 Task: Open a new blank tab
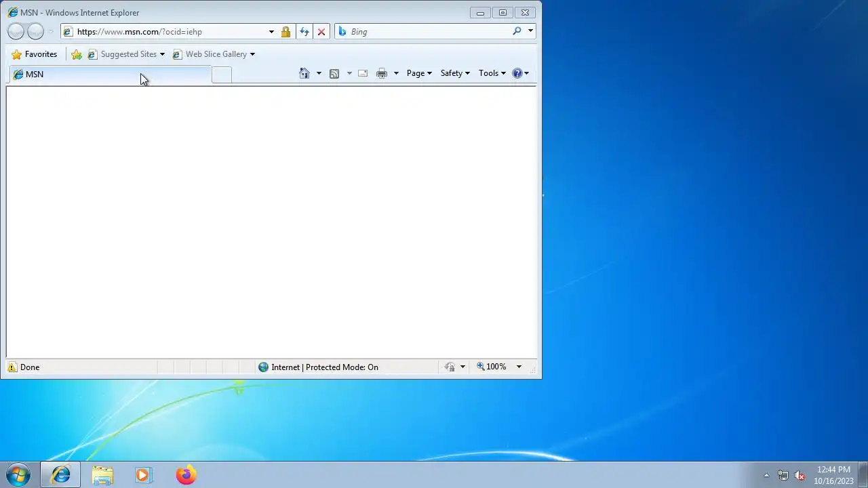click(x=222, y=75)
